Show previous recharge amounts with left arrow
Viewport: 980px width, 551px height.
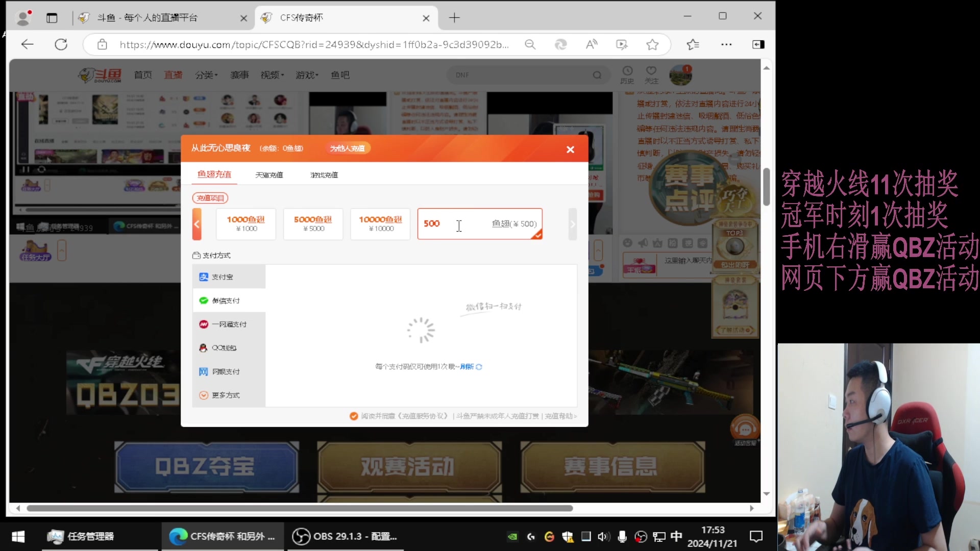coord(197,224)
